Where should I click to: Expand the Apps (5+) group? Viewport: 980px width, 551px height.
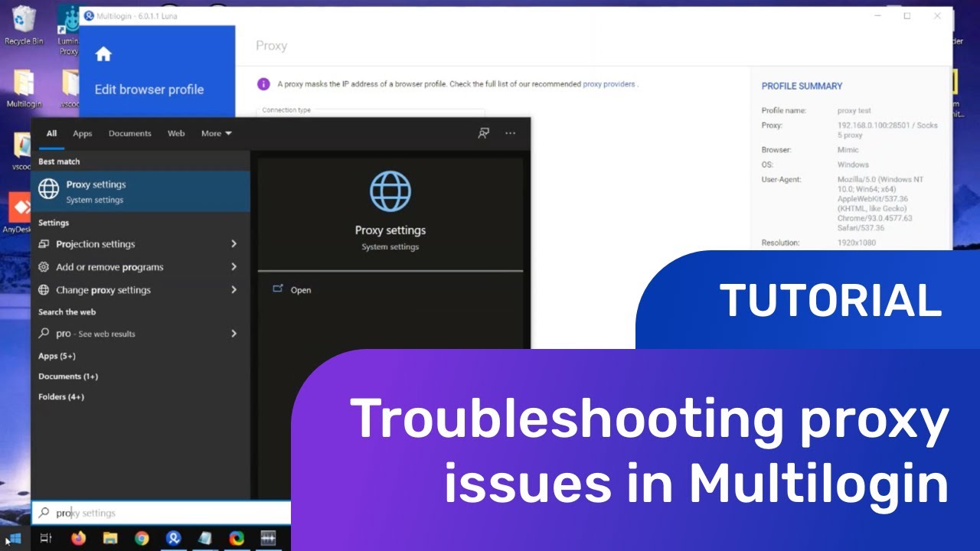[x=57, y=356]
